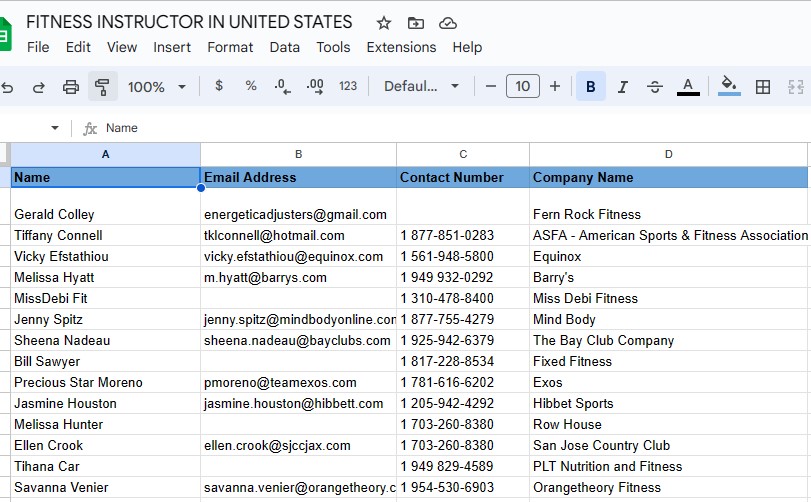Viewport: 811px width, 502px height.
Task: Select the San Jose Country Club cell
Action: click(668, 446)
